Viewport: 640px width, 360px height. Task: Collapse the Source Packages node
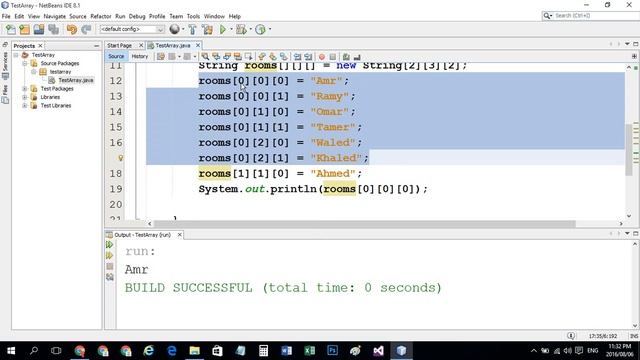coord(24,63)
